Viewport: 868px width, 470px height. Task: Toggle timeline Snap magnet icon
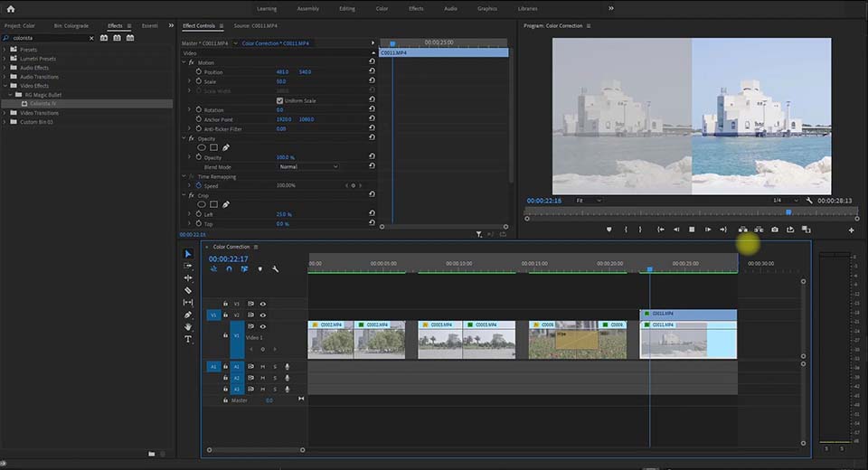[229, 269]
